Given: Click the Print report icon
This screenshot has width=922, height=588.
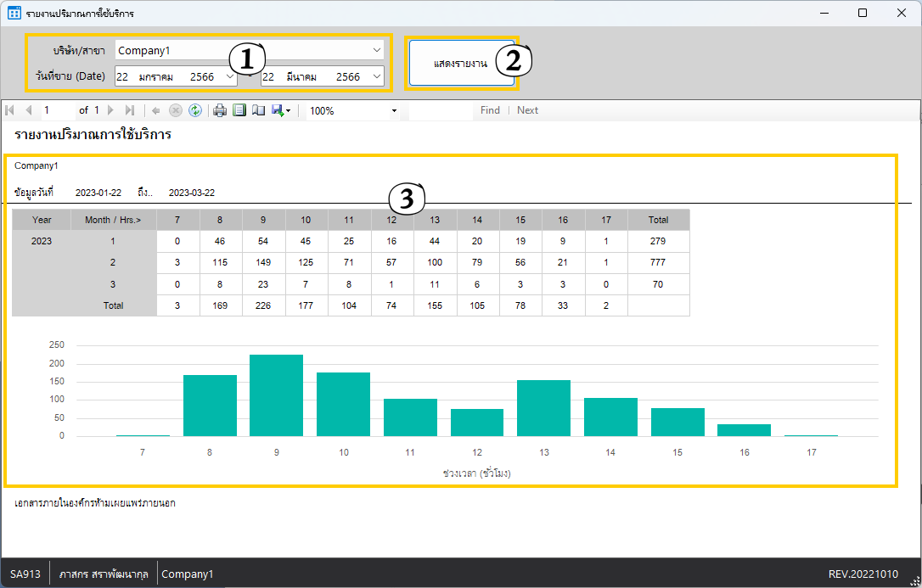Looking at the screenshot, I should tap(220, 110).
